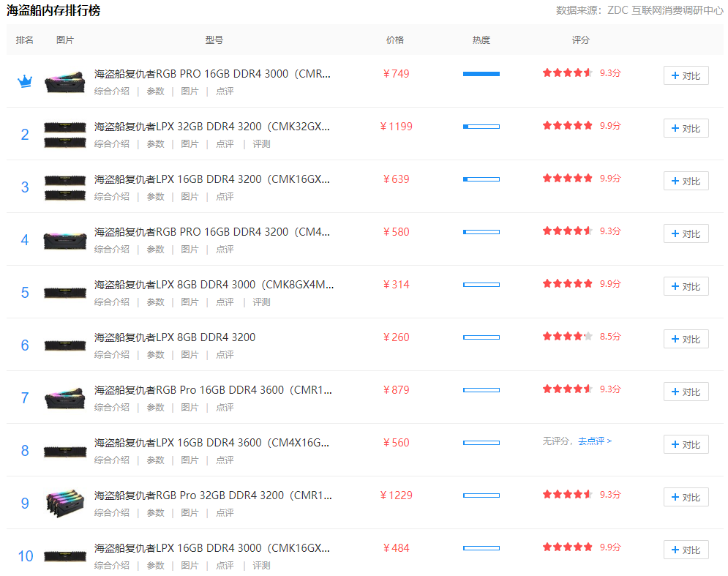This screenshot has height=576, width=728.
Task: Click the 热度 column header
Action: point(481,40)
